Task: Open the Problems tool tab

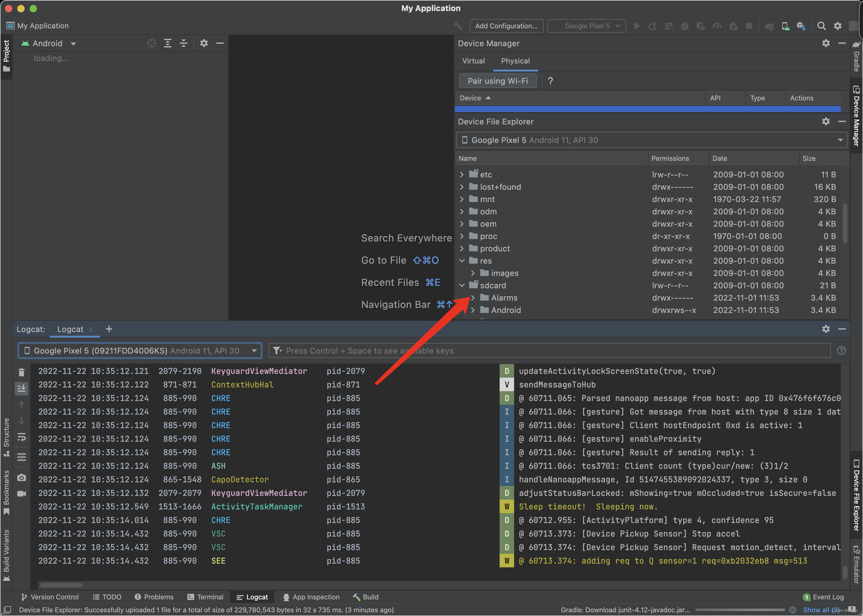Action: (154, 597)
